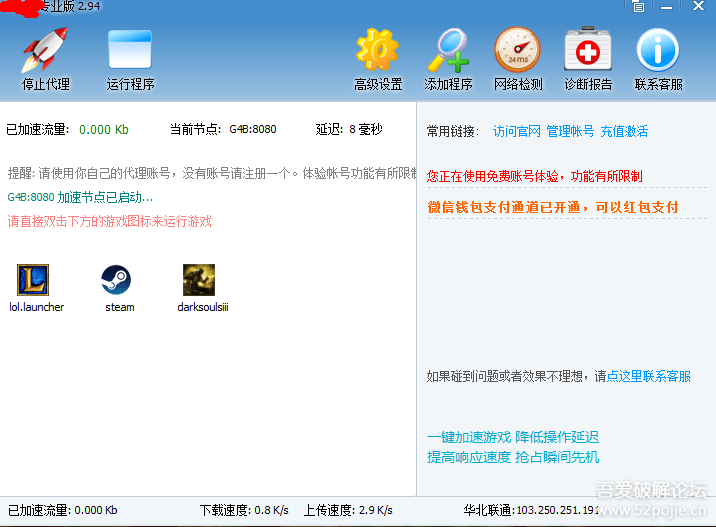Click the 充值激活 link

click(624, 131)
